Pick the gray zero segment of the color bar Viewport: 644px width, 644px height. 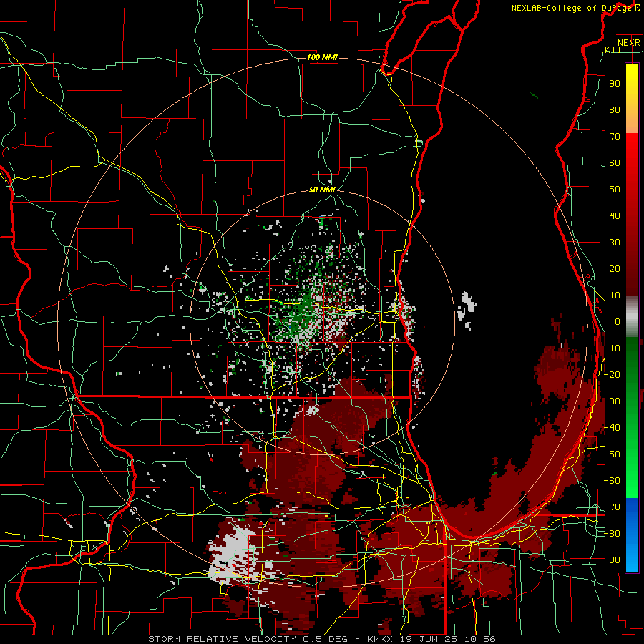pos(632,317)
